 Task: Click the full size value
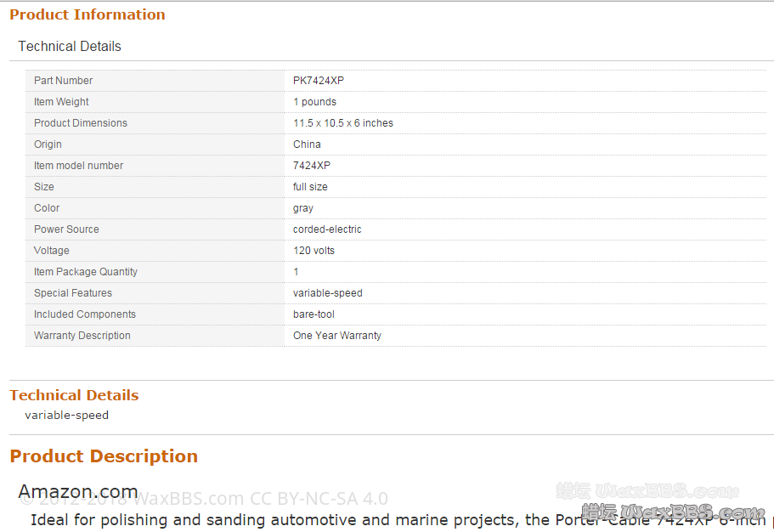pyautogui.click(x=310, y=187)
